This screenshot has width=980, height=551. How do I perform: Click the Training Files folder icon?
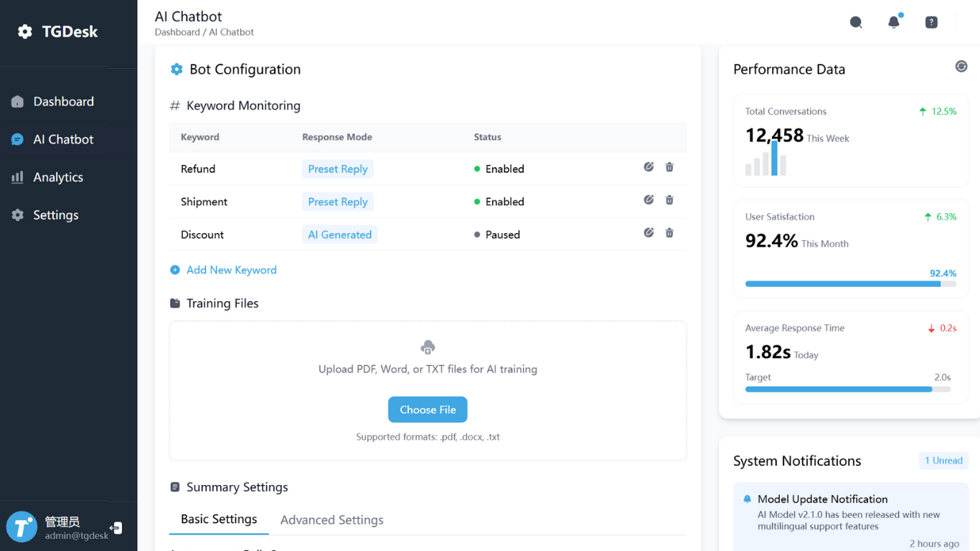175,303
